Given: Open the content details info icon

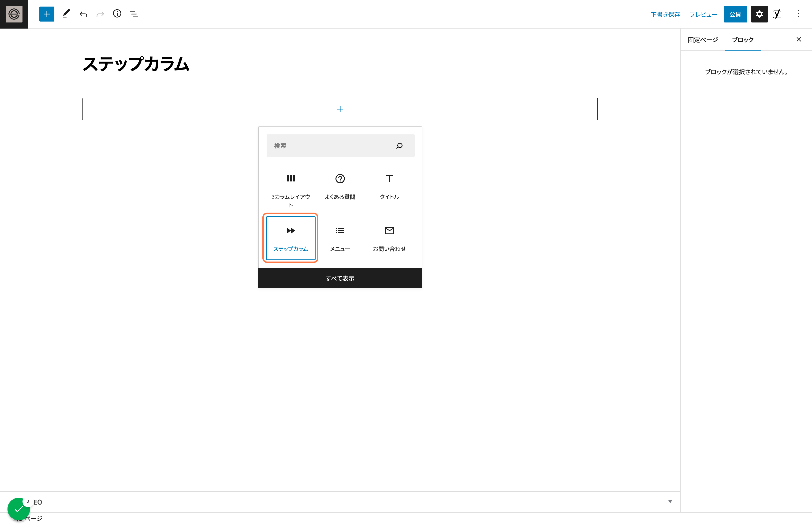Looking at the screenshot, I should click(x=117, y=14).
